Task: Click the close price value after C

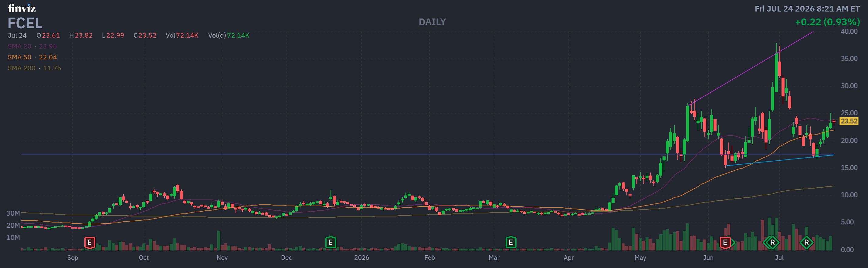Action: click(x=147, y=35)
